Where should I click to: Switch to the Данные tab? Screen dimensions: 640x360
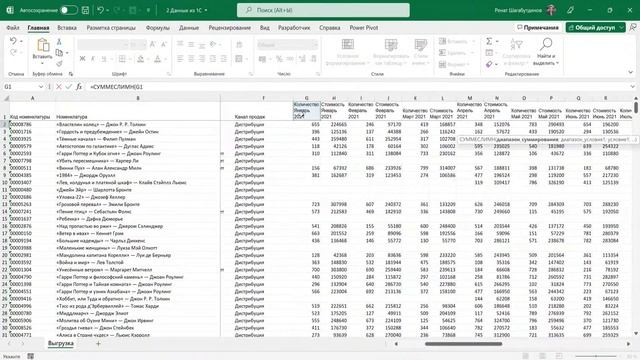tap(189, 28)
